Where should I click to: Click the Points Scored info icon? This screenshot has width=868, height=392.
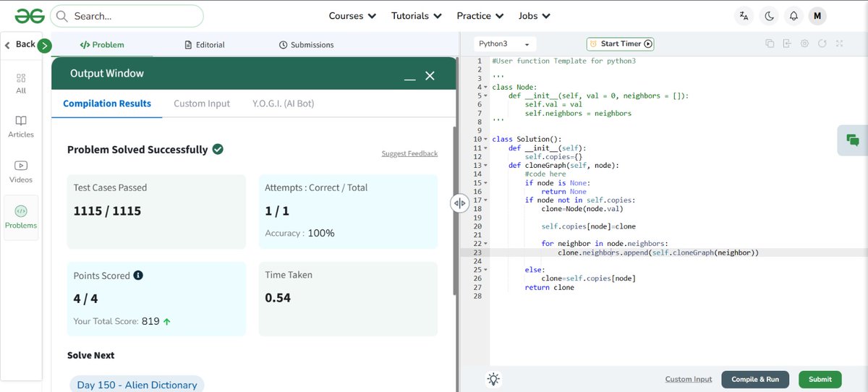point(138,276)
